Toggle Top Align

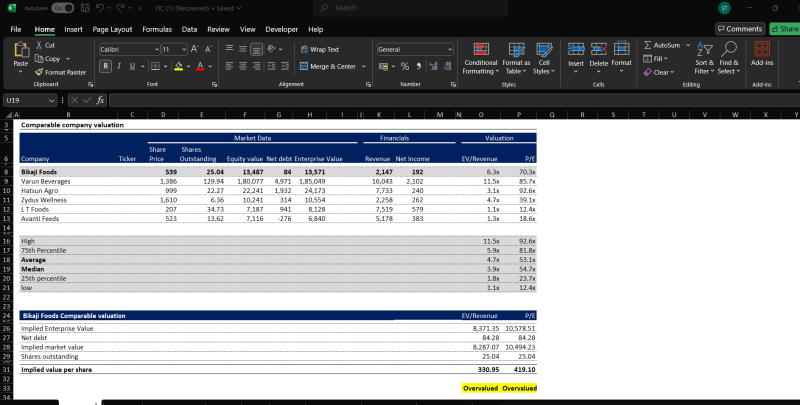pos(230,49)
